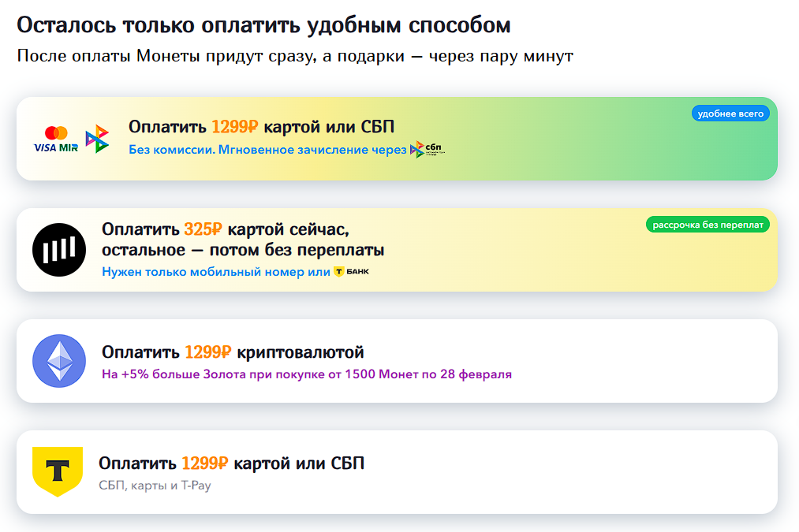Click the Mastercard logo icon
Screen dimensions: 799x532
pos(56,132)
